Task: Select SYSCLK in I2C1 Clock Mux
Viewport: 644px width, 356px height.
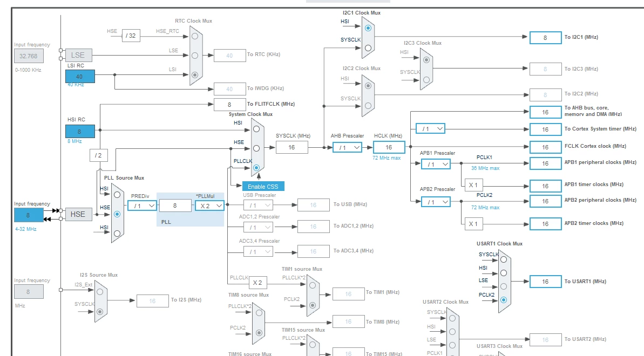Action: [368, 47]
